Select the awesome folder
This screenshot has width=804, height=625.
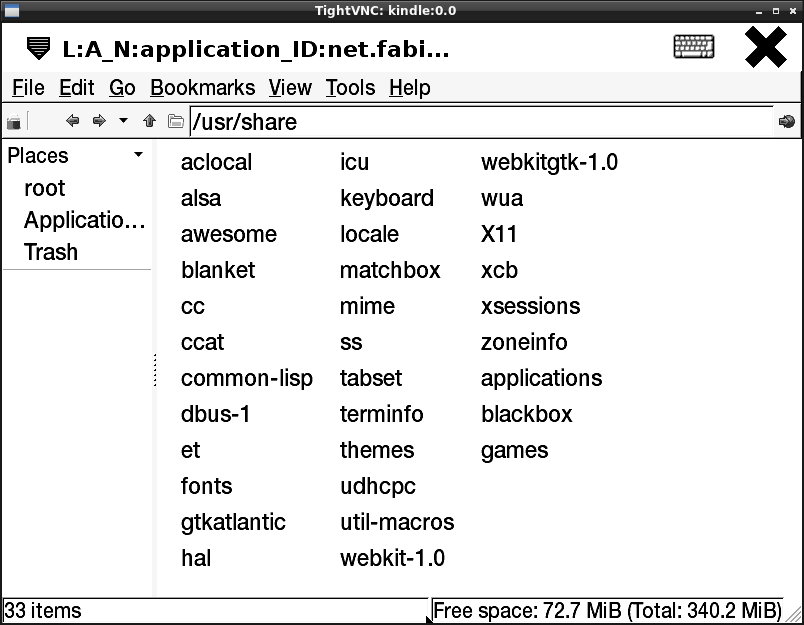229,234
